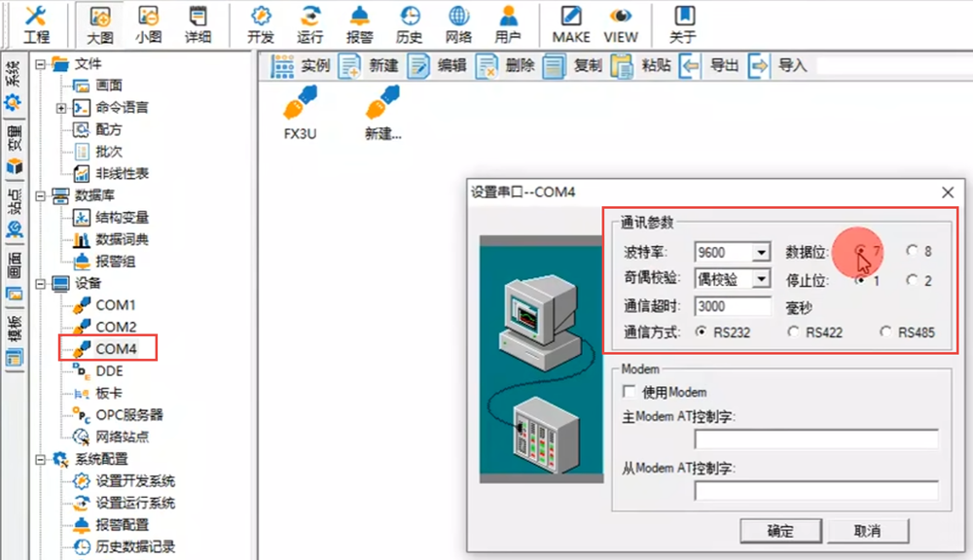Click the VIEW toolbar icon
Image resolution: width=973 pixels, height=560 pixels.
pos(621,25)
